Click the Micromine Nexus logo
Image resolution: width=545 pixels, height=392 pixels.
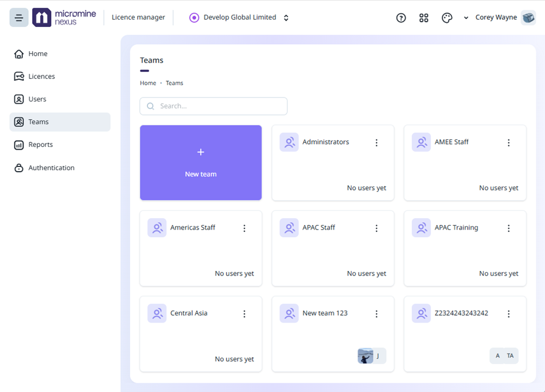click(x=64, y=17)
